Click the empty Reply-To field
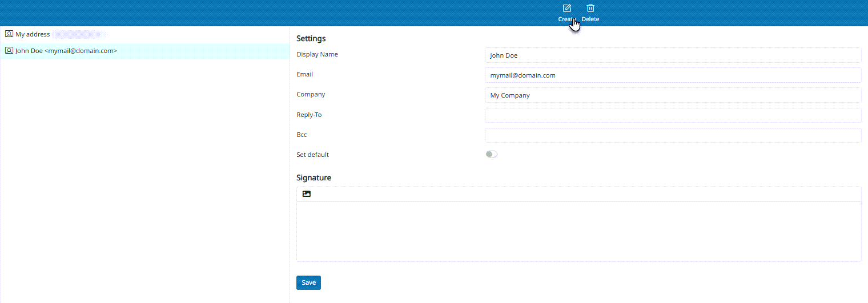Image resolution: width=868 pixels, height=303 pixels. pos(673,115)
